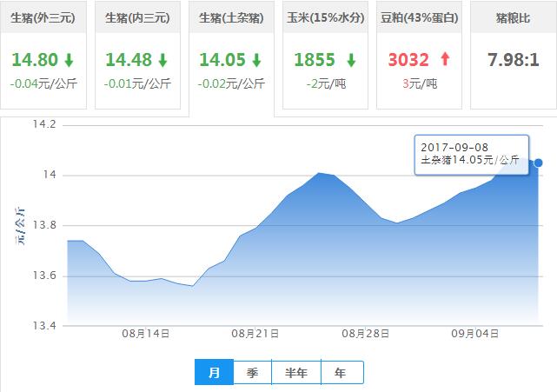The image size is (557, 392).
Task: Switch to the 生猪(内三元) tab
Action: [x=137, y=17]
